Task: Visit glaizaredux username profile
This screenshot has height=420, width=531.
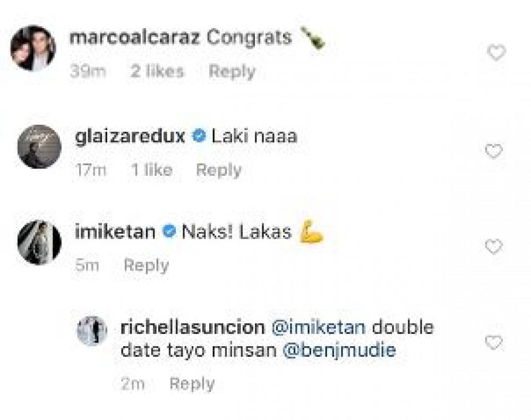Action: (x=130, y=136)
